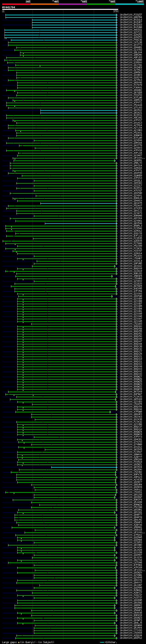This screenshot has height=644, width=146.
Task: Select hit label UniRef100_Q84RT7
Action: click(131, 515)
